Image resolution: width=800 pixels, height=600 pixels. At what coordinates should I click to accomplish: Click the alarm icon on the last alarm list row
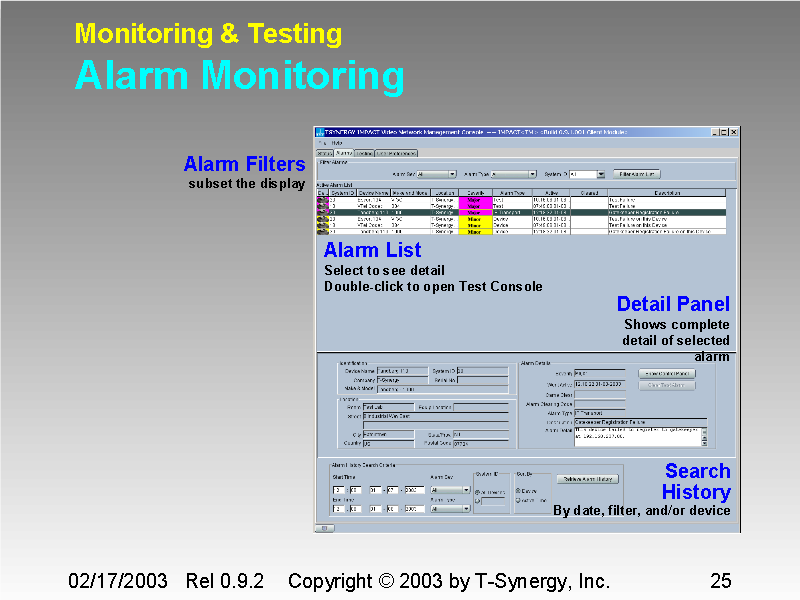coord(321,233)
